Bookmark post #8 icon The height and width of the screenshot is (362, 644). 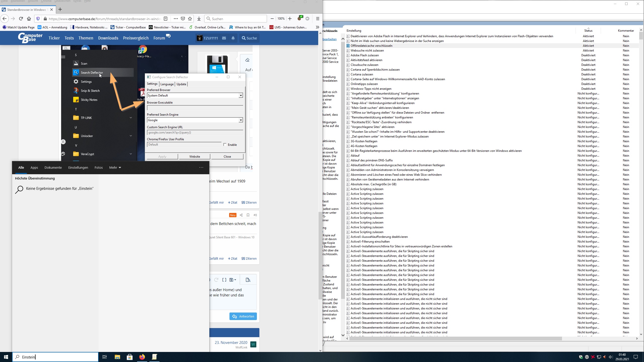point(248,215)
